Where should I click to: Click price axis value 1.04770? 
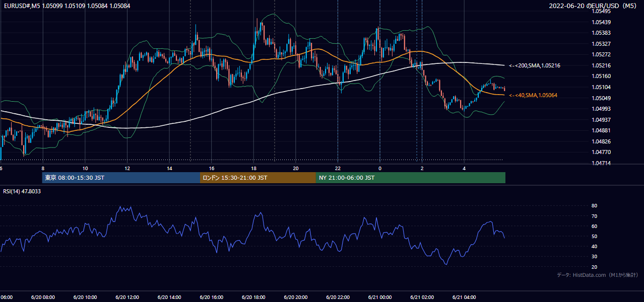tap(601, 152)
